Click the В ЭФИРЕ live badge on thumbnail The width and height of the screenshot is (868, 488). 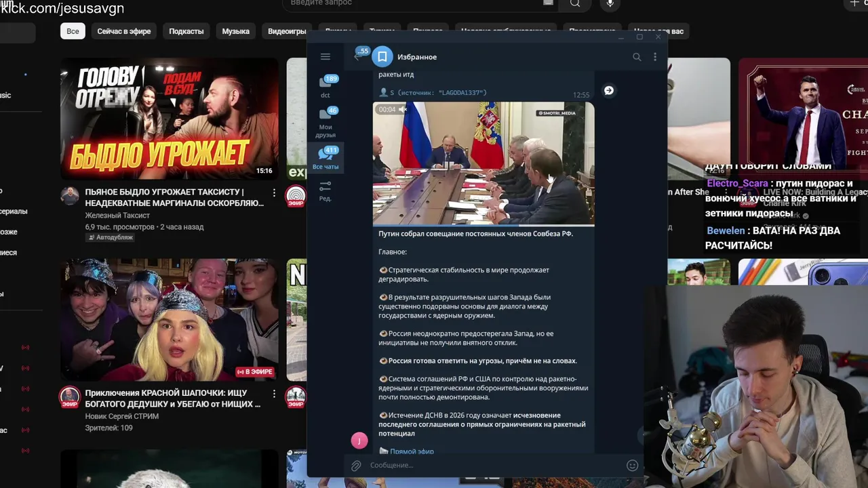click(254, 371)
